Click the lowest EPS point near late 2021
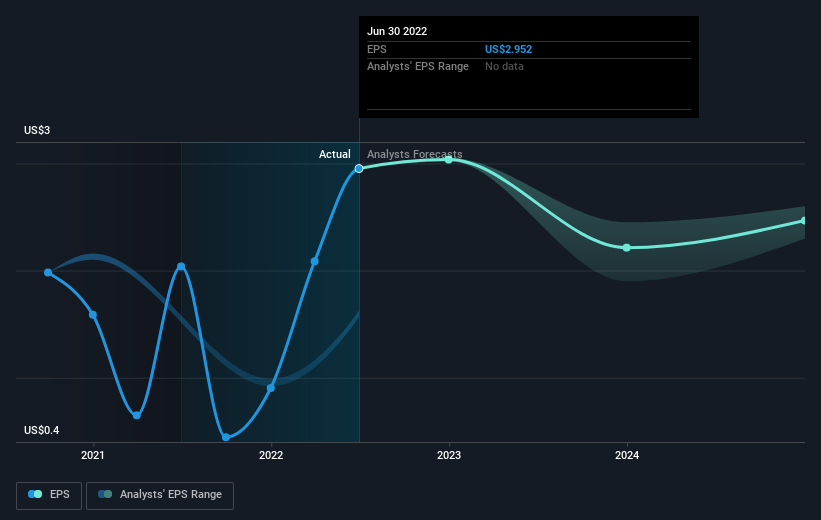The image size is (821, 520). pos(226,437)
